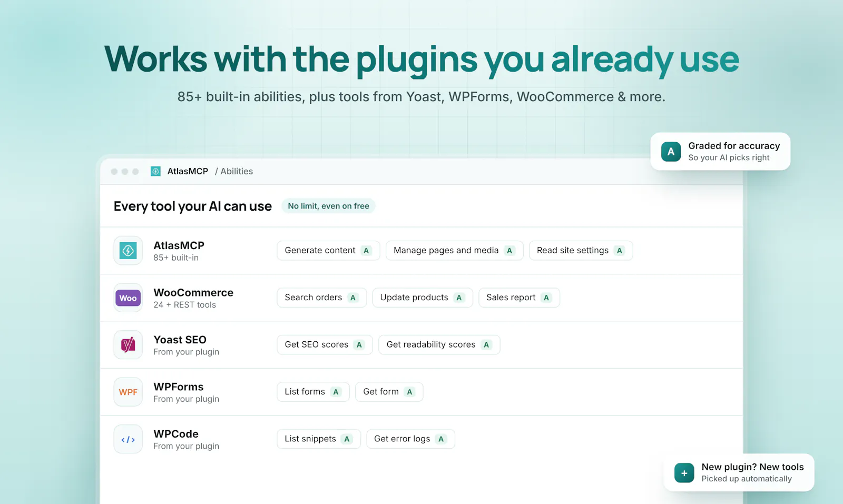Screen dimensions: 843x504
Task: Choose Get readability scores tool
Action: pyautogui.click(x=439, y=345)
